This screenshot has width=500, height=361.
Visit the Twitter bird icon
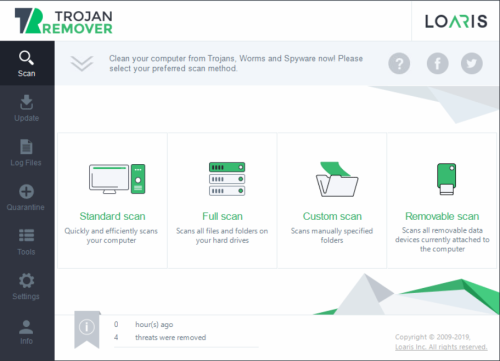[472, 63]
